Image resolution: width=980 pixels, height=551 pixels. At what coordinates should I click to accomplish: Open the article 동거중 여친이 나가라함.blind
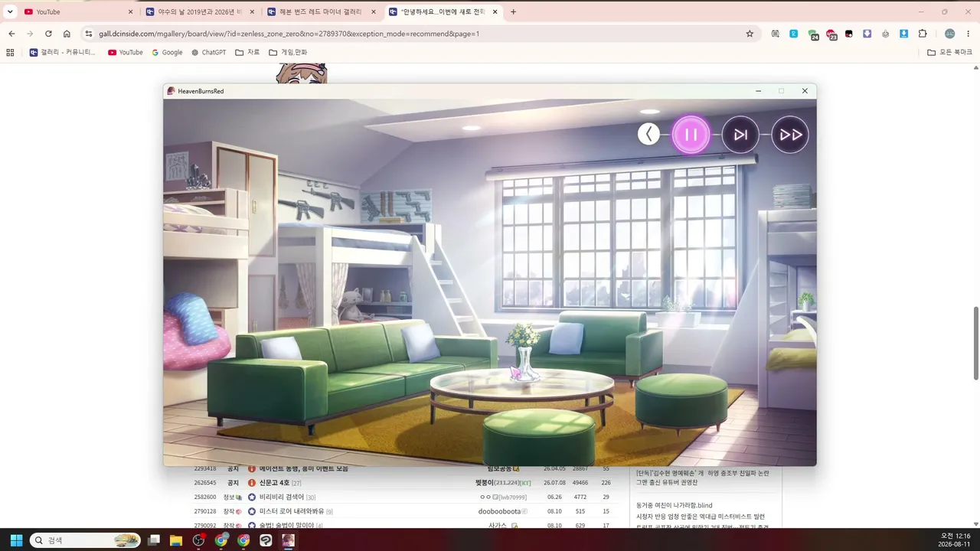[x=675, y=505]
